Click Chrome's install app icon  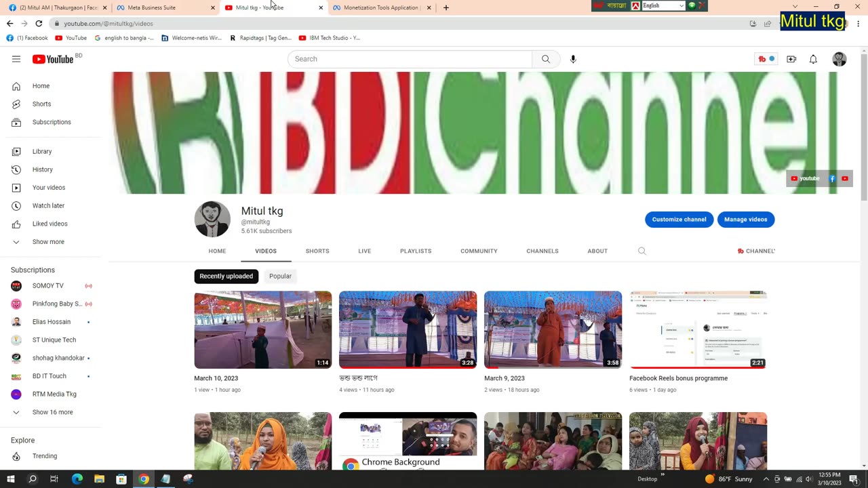[753, 23]
